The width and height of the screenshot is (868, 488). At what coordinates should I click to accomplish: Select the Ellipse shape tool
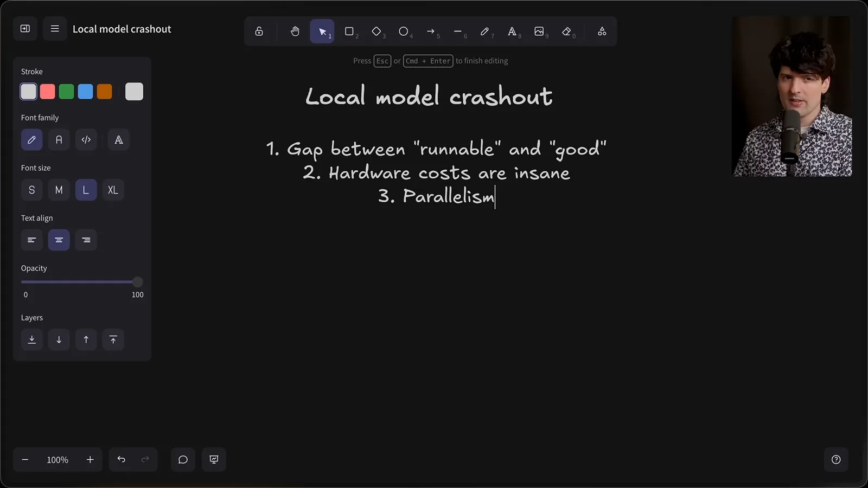coord(404,31)
